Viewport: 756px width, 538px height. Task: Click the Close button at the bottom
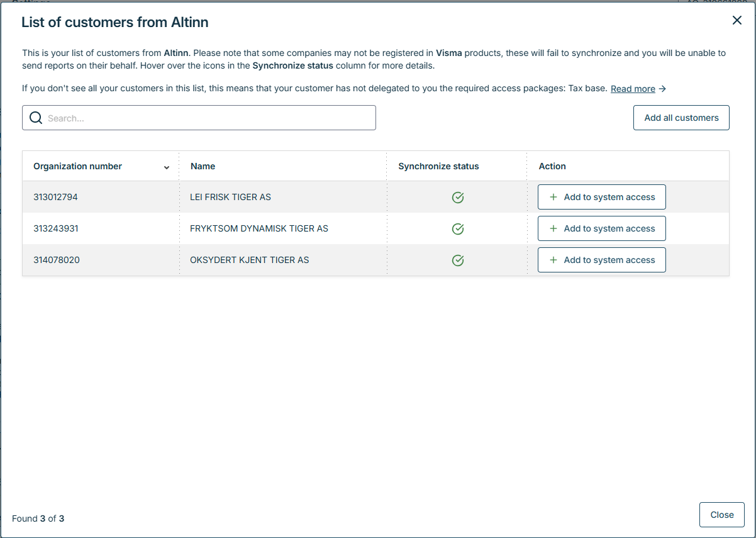point(722,515)
